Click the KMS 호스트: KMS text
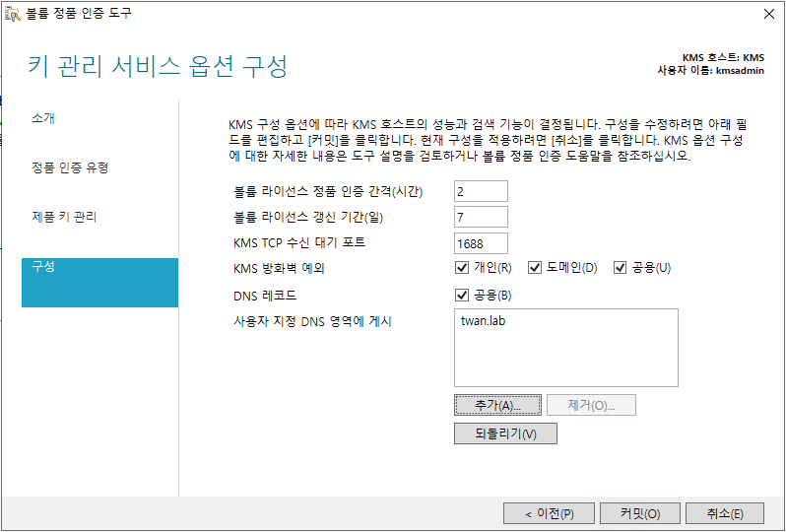Screen dimensions: 786x532 pos(723,58)
